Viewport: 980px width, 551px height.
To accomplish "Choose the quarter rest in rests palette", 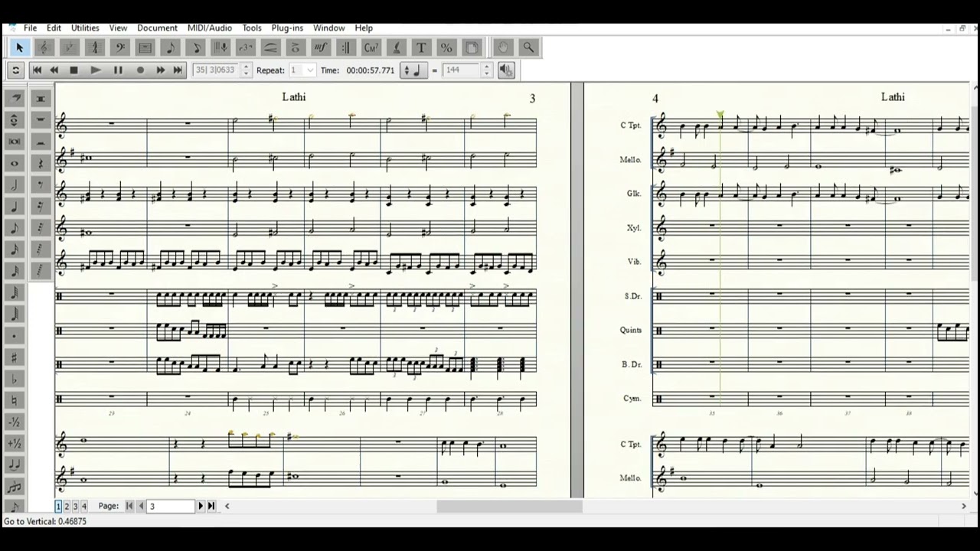I will [x=41, y=164].
